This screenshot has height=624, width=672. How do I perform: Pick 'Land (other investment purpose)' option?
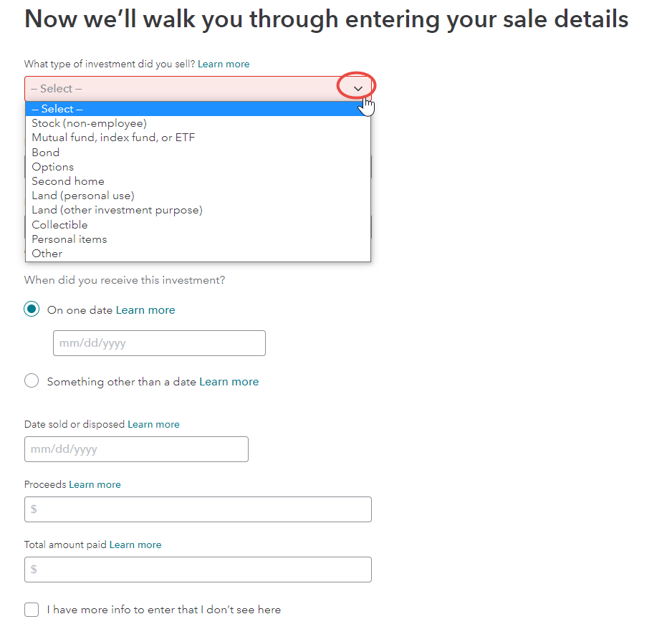click(117, 210)
